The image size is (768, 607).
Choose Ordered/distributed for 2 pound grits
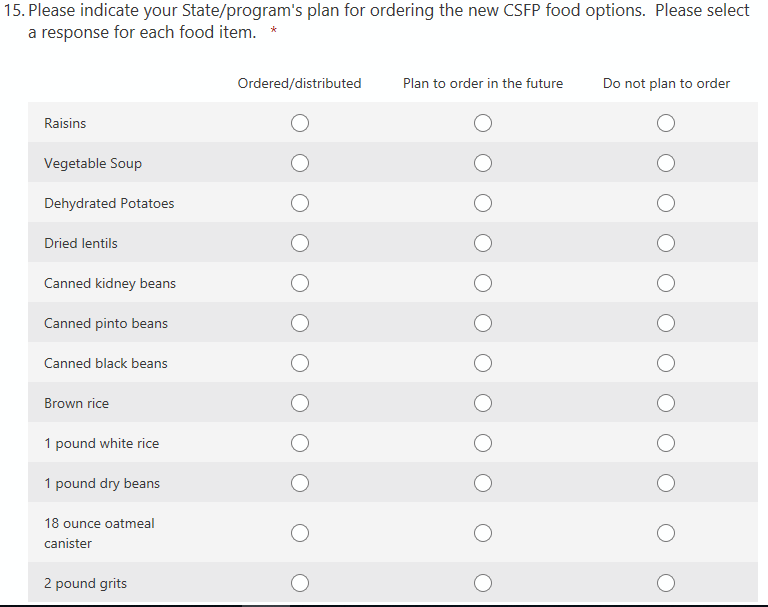click(x=299, y=583)
